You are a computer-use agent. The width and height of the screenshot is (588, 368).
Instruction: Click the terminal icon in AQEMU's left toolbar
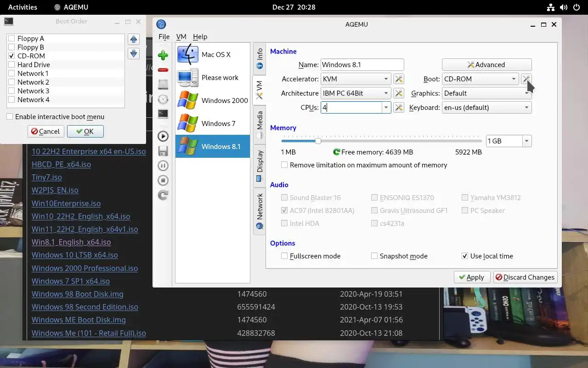click(x=163, y=114)
